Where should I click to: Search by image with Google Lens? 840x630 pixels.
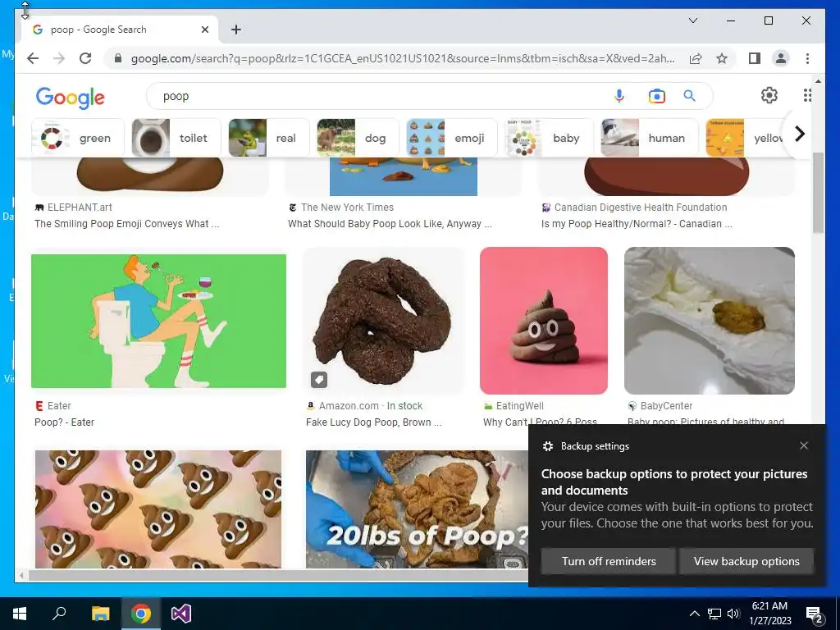tap(656, 96)
